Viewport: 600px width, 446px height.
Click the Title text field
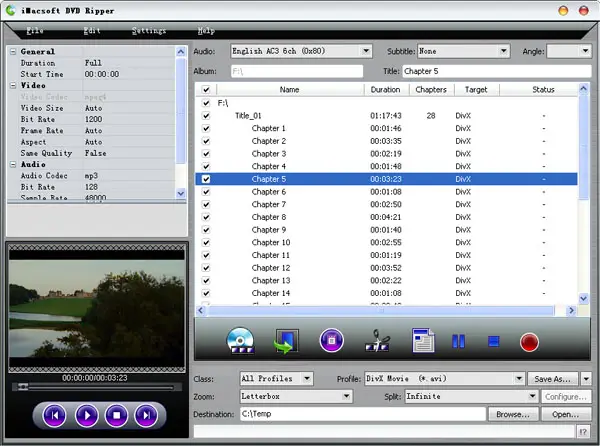pyautogui.click(x=496, y=71)
